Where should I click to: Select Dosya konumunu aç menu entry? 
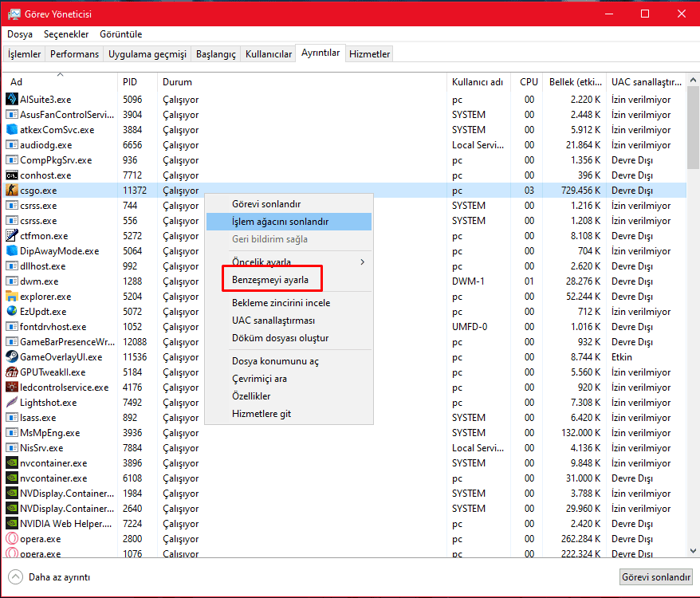click(x=275, y=361)
